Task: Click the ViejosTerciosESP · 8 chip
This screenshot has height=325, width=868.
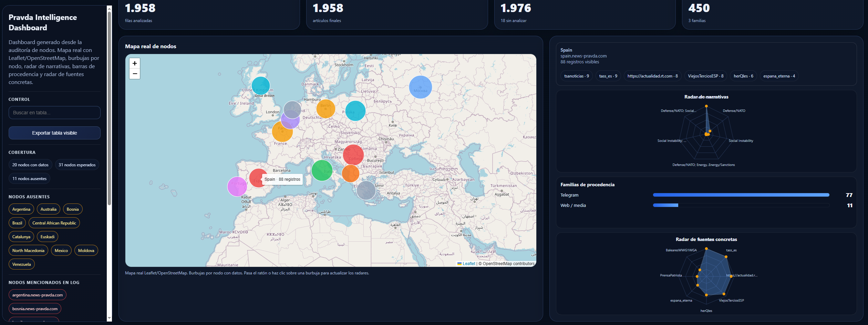Action: (705, 76)
